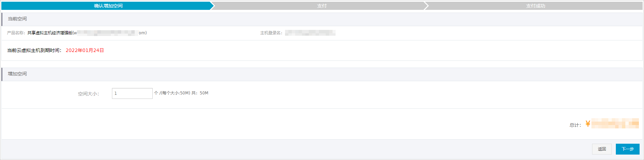Viewport: 644px width, 160px height.
Task: Select the 共: 50M total size text
Action: (200, 93)
